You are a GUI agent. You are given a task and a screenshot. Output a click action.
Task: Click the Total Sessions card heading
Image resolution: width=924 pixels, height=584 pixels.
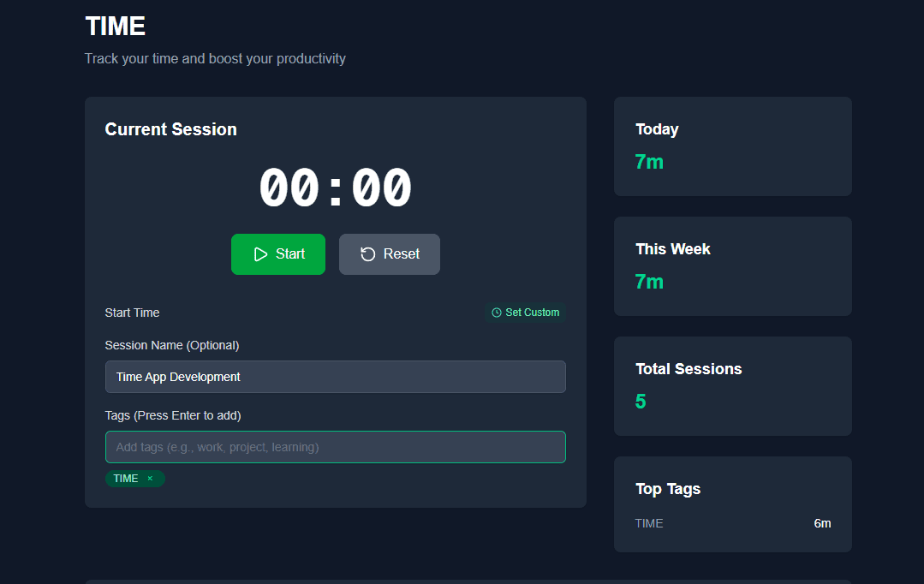(689, 369)
